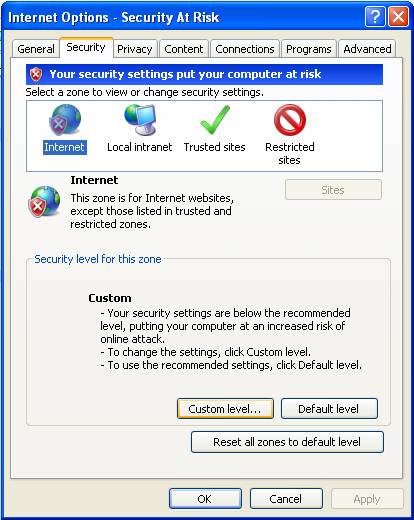Go to the Content tab
This screenshot has height=520, width=414.
pyautogui.click(x=184, y=49)
